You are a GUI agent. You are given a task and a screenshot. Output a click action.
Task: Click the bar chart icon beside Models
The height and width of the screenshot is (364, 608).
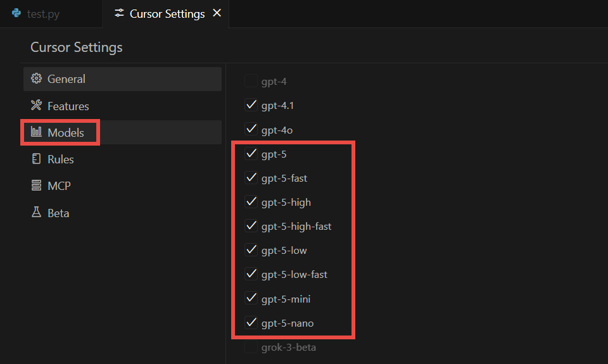pos(37,132)
